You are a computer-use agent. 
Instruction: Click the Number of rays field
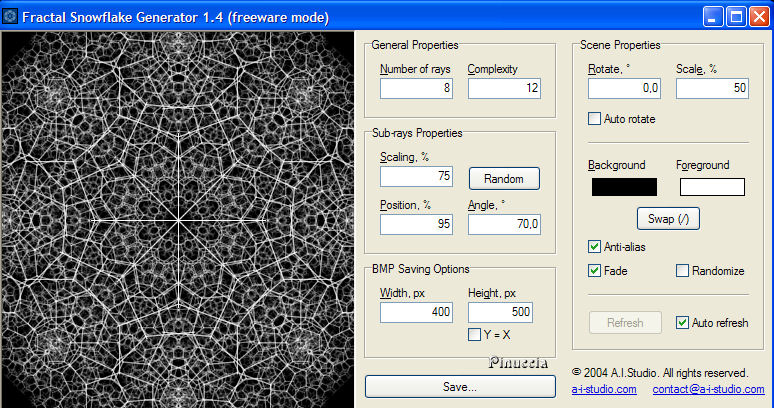click(416, 89)
